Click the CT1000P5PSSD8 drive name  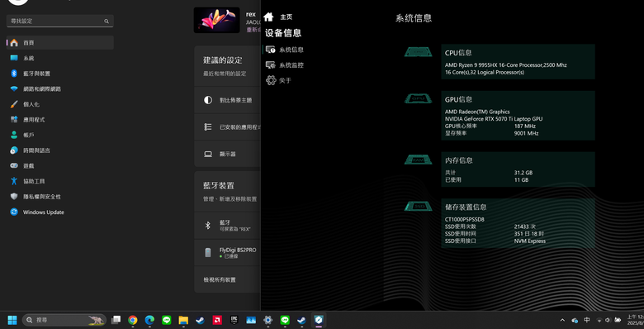pos(465,220)
